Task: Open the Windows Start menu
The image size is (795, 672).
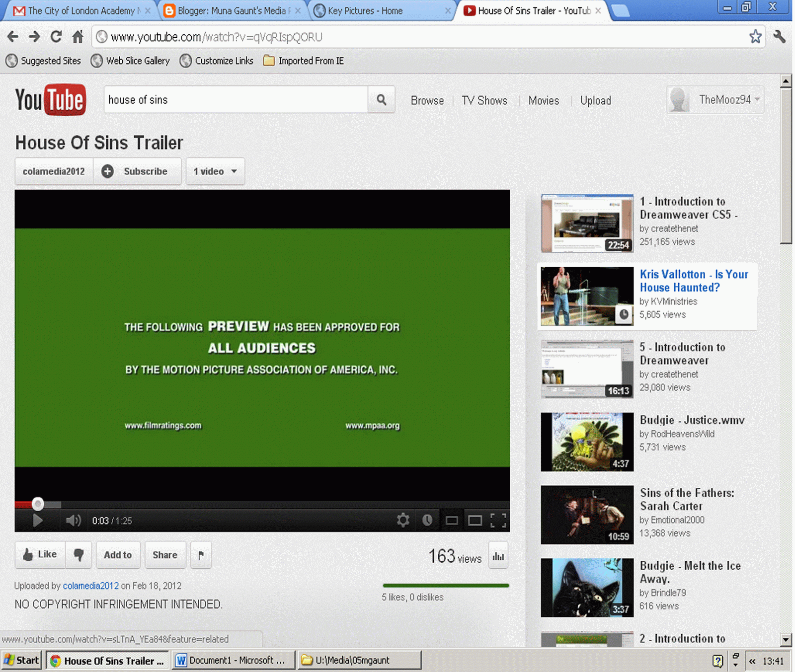Action: tap(21, 660)
